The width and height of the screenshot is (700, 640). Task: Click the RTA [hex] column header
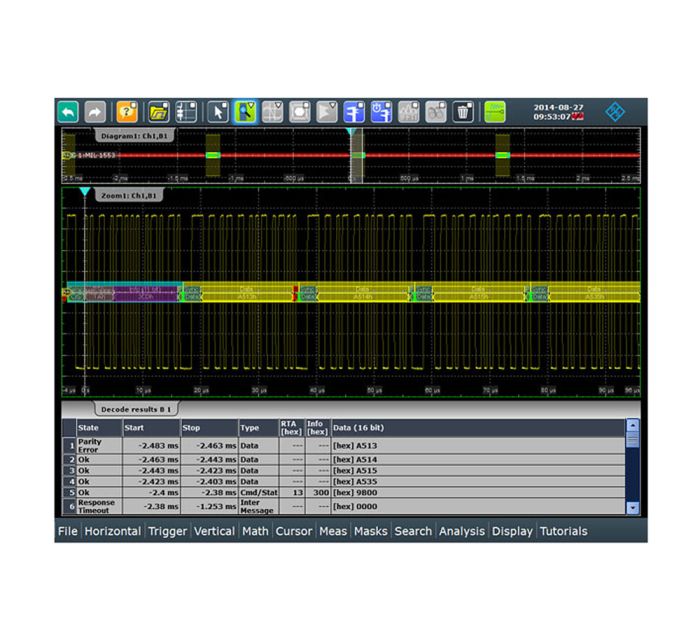292,428
